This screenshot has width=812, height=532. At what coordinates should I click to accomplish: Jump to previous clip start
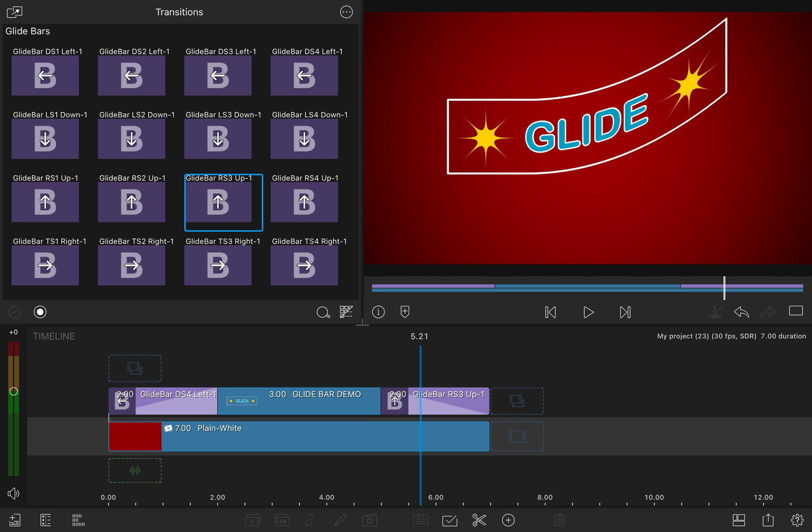[550, 312]
